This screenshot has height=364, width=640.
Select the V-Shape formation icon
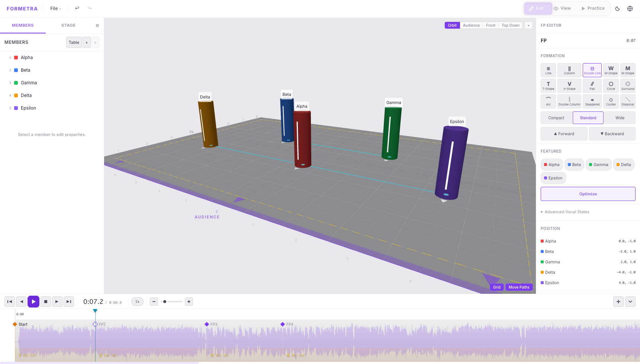click(x=569, y=86)
